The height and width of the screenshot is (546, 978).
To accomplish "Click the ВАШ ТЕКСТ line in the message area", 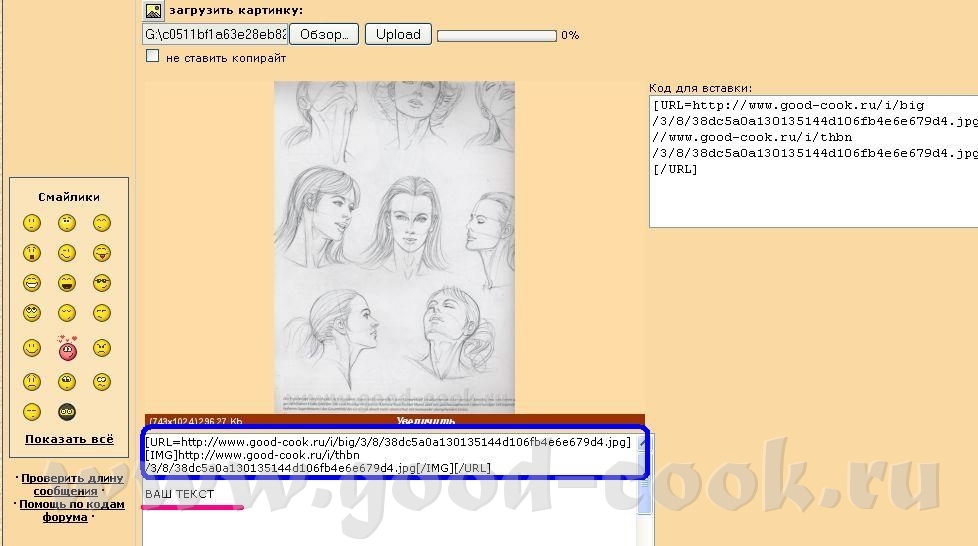I will pyautogui.click(x=180, y=494).
